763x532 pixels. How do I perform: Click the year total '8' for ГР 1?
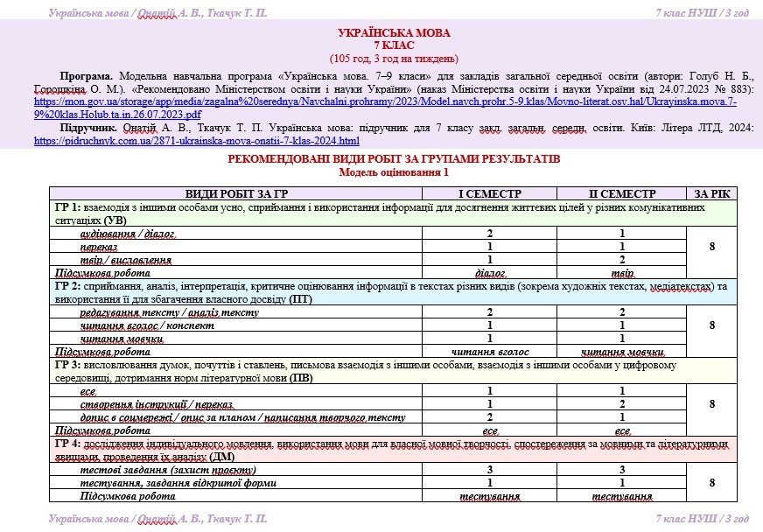tap(712, 247)
